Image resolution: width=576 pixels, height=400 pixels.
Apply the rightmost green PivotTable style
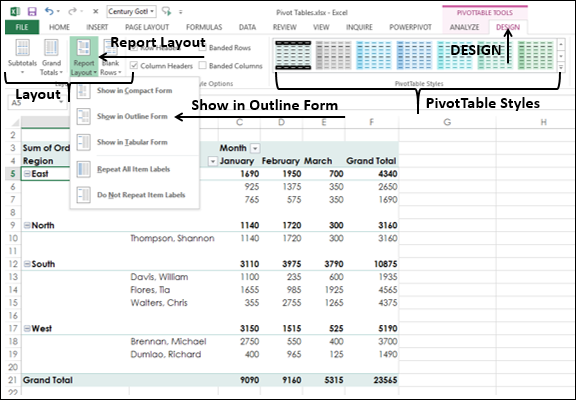click(x=535, y=55)
